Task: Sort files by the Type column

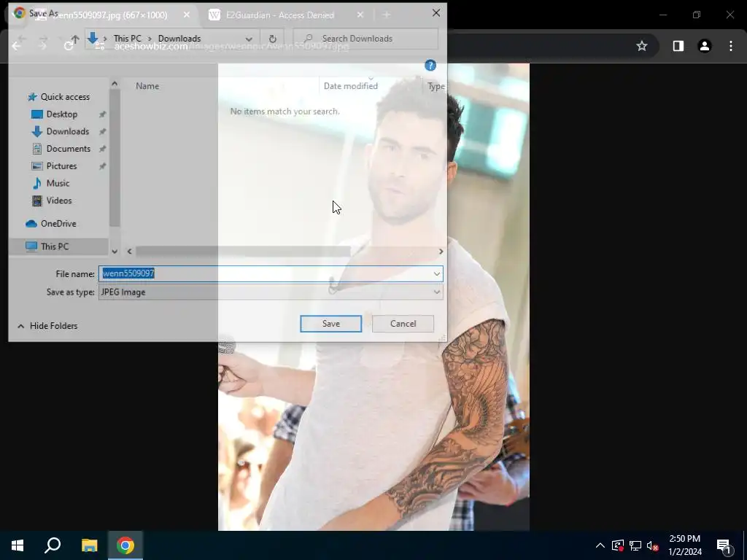Action: 436,86
